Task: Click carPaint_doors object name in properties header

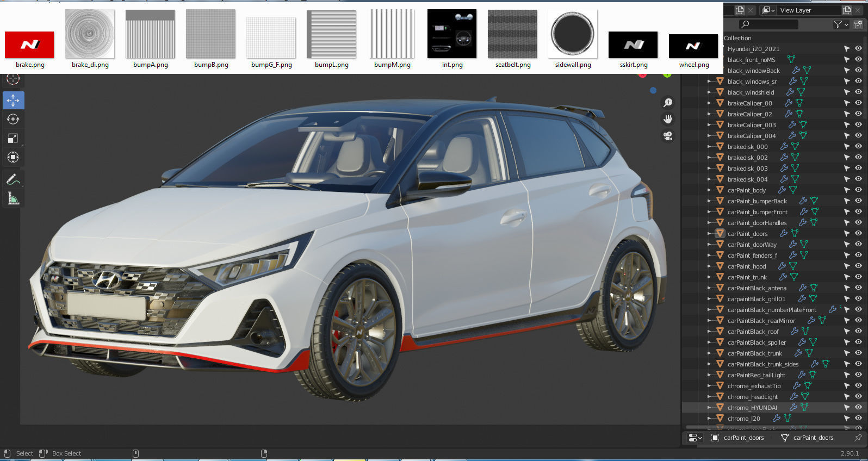Action: pos(743,438)
